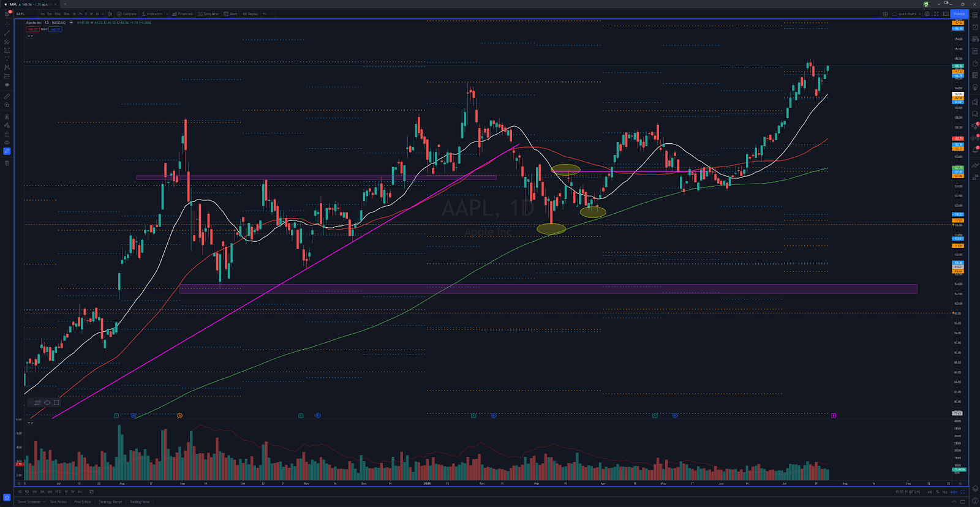Click the red sell price button
Image resolution: width=980 pixels, height=507 pixels.
pyautogui.click(x=32, y=29)
